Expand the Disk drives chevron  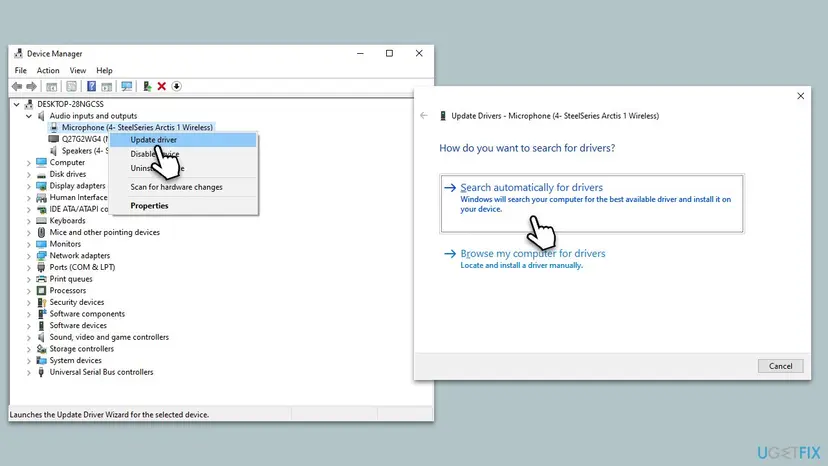29,174
